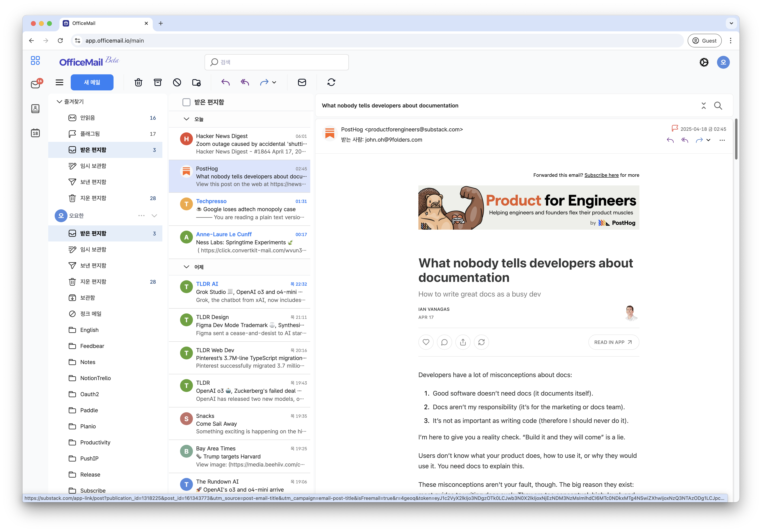
Task: Open a new browser tab
Action: pyautogui.click(x=161, y=23)
